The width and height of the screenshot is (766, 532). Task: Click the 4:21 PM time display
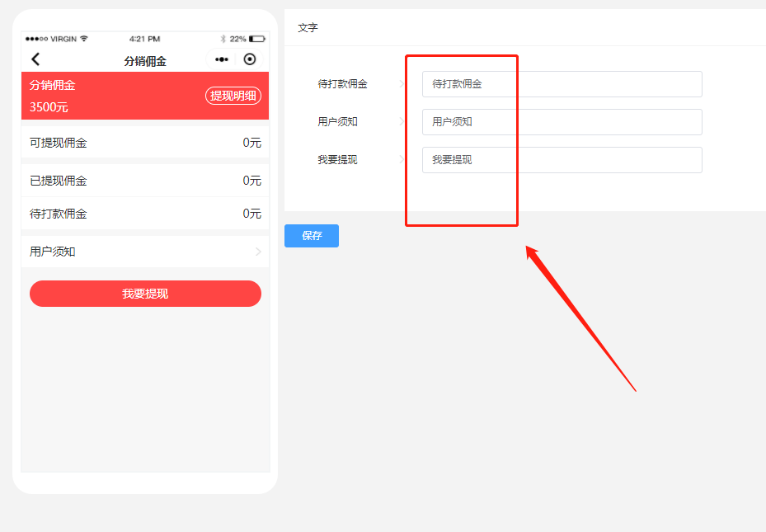(144, 39)
